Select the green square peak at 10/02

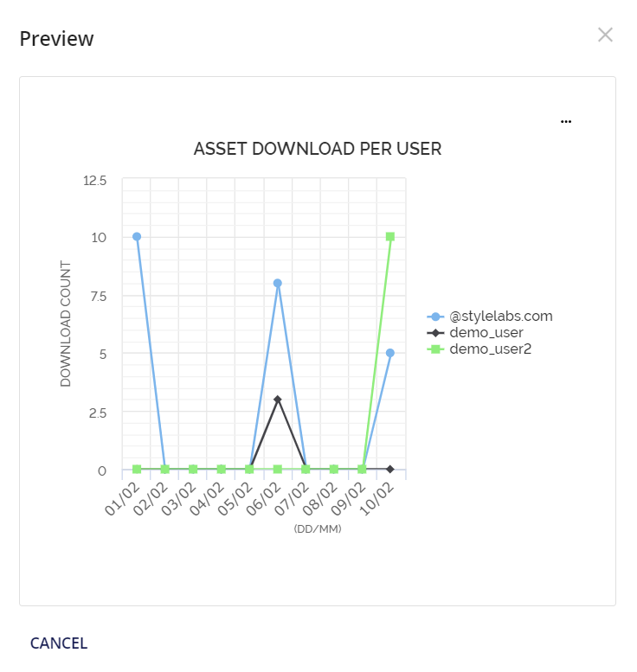(x=390, y=236)
